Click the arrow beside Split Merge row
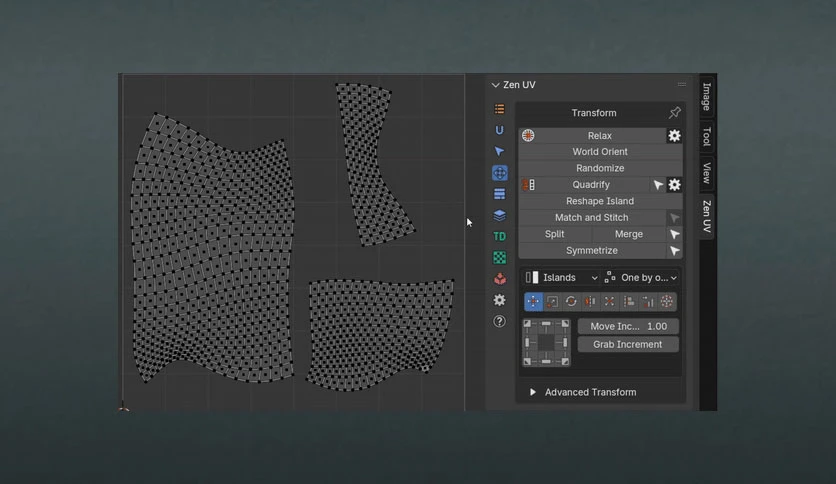Image resolution: width=836 pixels, height=484 pixels. (x=674, y=234)
